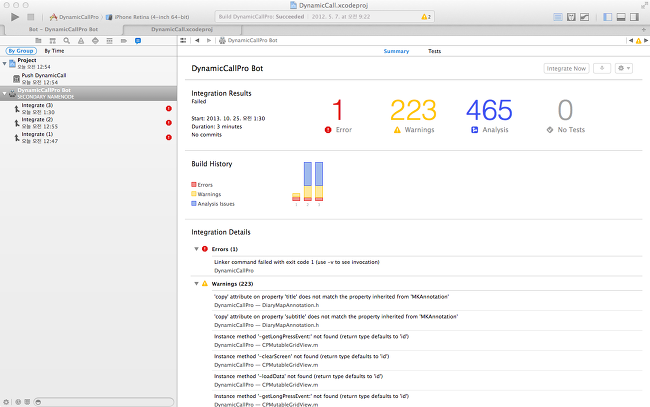This screenshot has height=407, width=650.
Task: Click the navigator filter search field
Action: (104, 402)
